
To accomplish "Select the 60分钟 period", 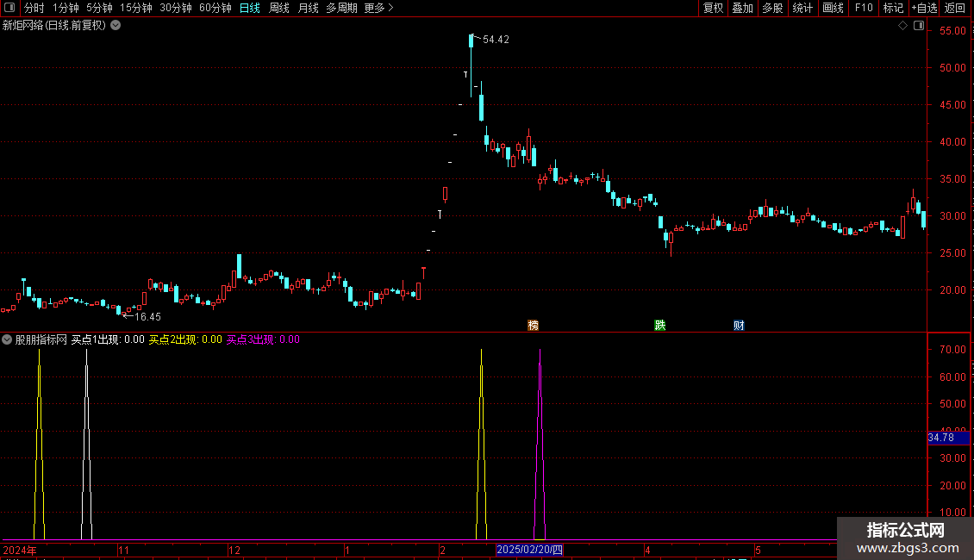I will tap(215, 8).
